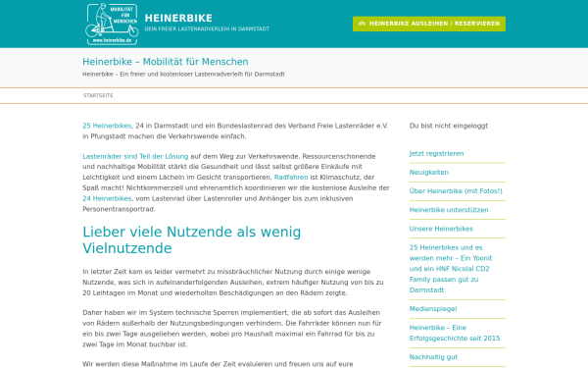Open 'Heinerbike – Eine Erfolgsgeschichte seit 2015' link

point(455,333)
